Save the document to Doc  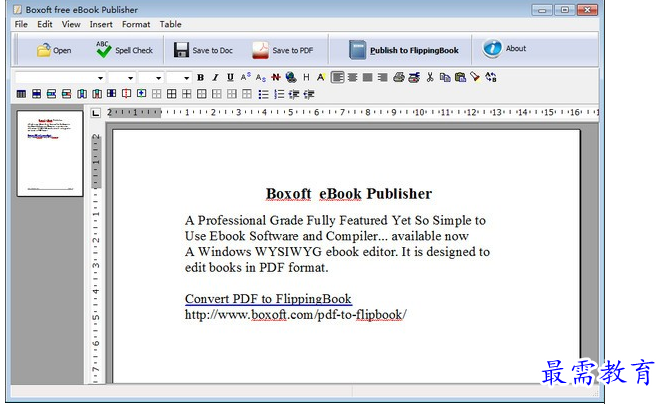[x=203, y=50]
